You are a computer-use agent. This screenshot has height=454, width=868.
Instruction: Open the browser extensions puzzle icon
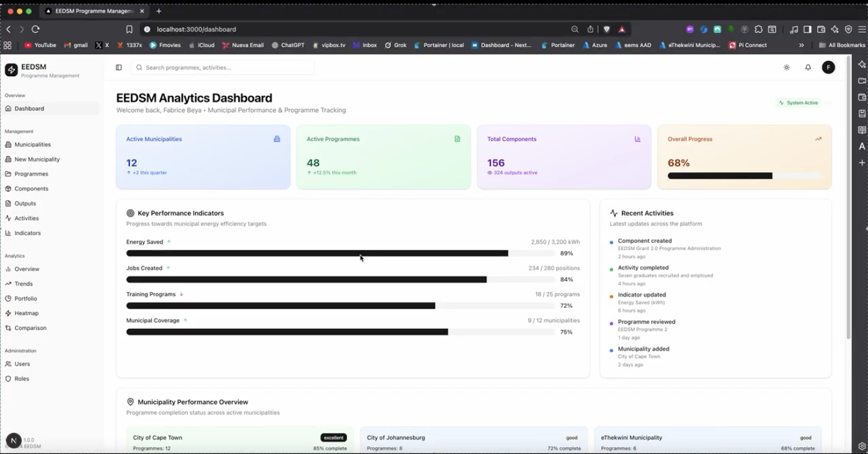pos(758,29)
